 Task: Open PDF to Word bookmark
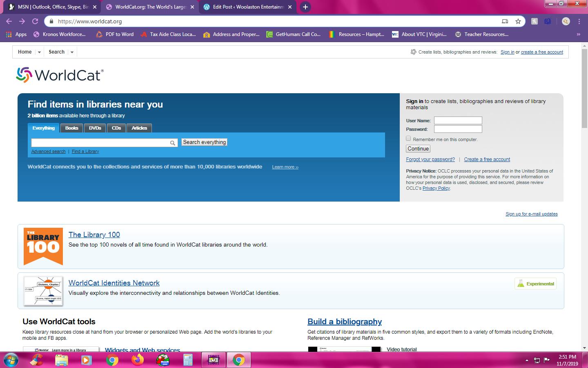pos(115,34)
